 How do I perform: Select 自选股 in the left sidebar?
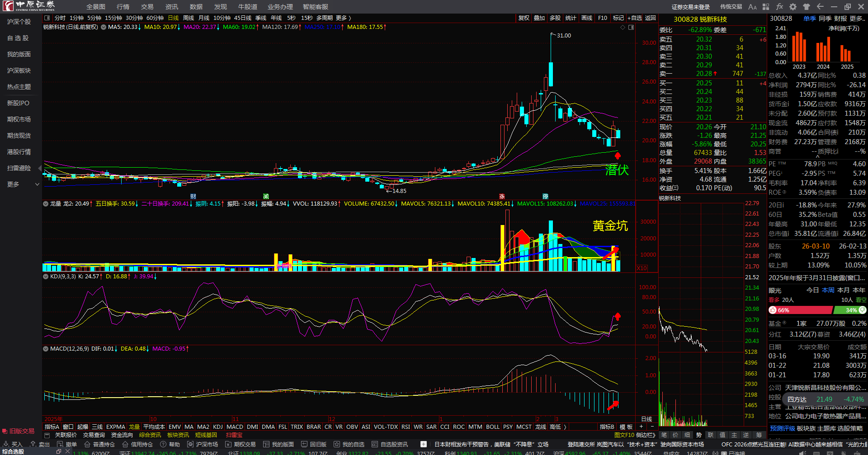point(18,38)
